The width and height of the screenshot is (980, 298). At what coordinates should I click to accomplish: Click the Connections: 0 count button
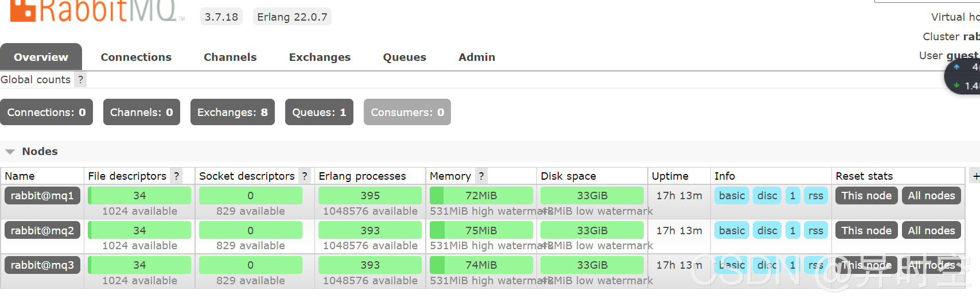46,112
